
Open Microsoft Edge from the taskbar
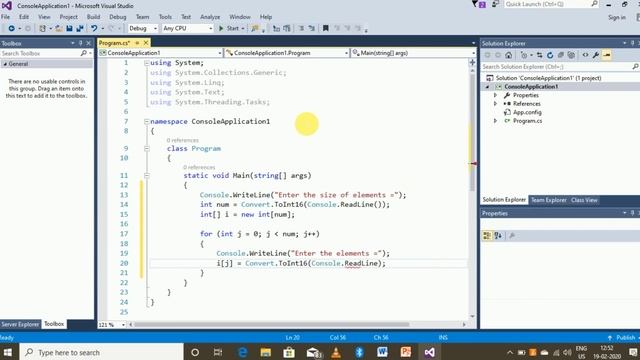click(242, 352)
